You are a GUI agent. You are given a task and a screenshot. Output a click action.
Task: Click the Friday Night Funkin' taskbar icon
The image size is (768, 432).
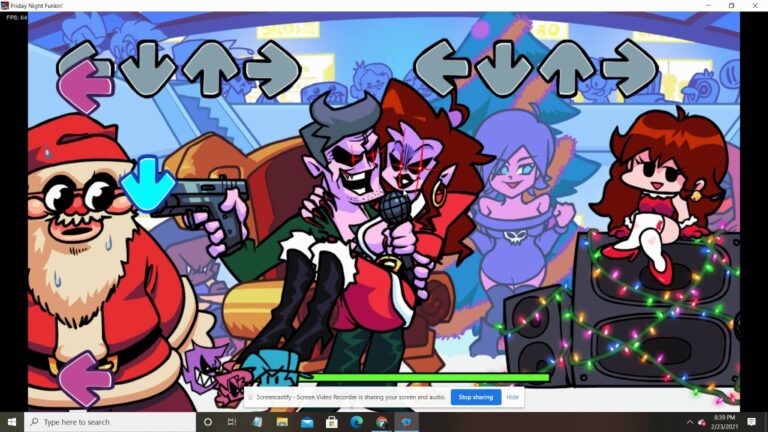tap(406, 422)
